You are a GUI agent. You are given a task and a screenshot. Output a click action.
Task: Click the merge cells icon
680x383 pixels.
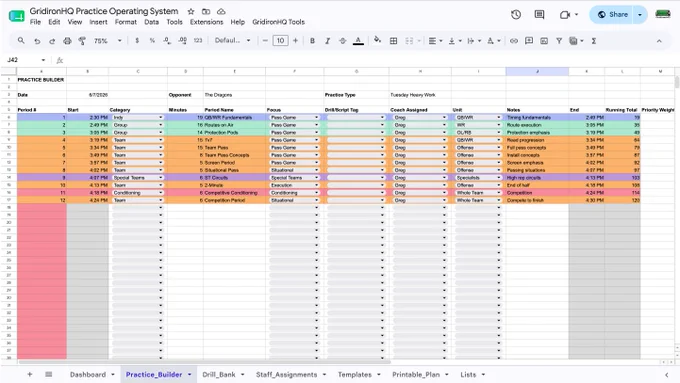pos(409,41)
